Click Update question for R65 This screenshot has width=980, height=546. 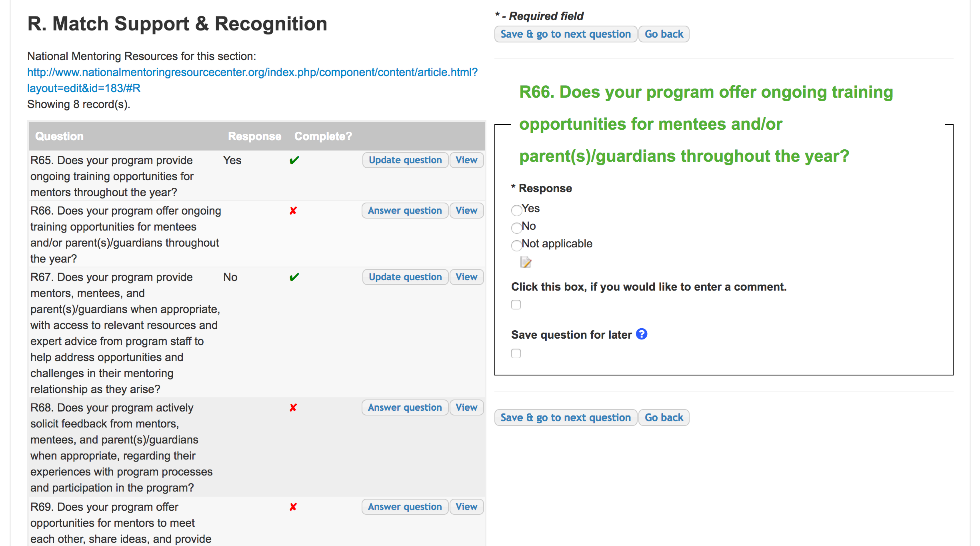click(405, 160)
